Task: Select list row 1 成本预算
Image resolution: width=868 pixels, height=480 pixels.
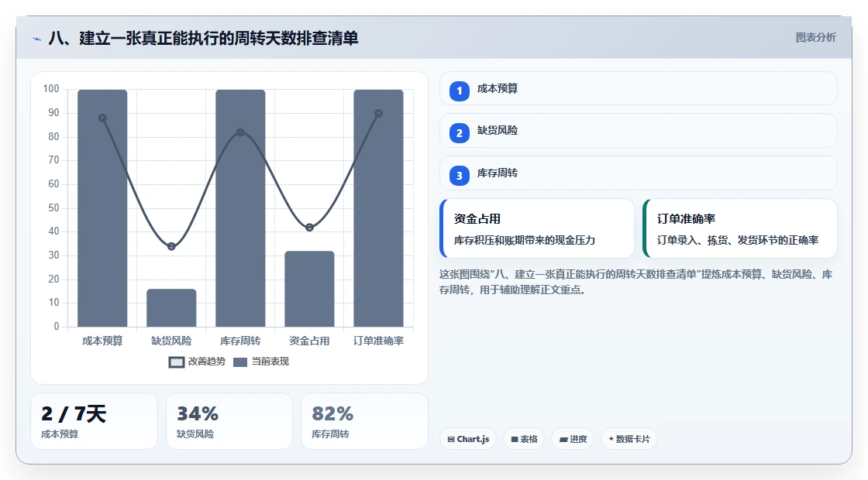Action: click(639, 88)
